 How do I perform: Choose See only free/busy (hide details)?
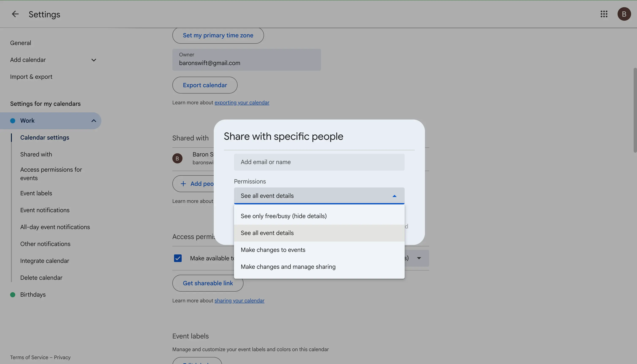click(x=319, y=216)
